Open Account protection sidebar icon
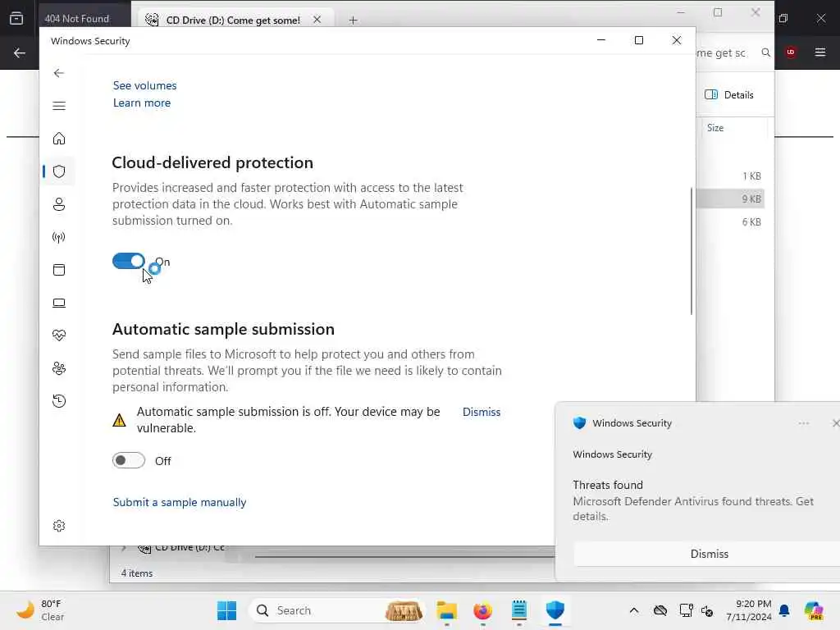 [x=59, y=204]
